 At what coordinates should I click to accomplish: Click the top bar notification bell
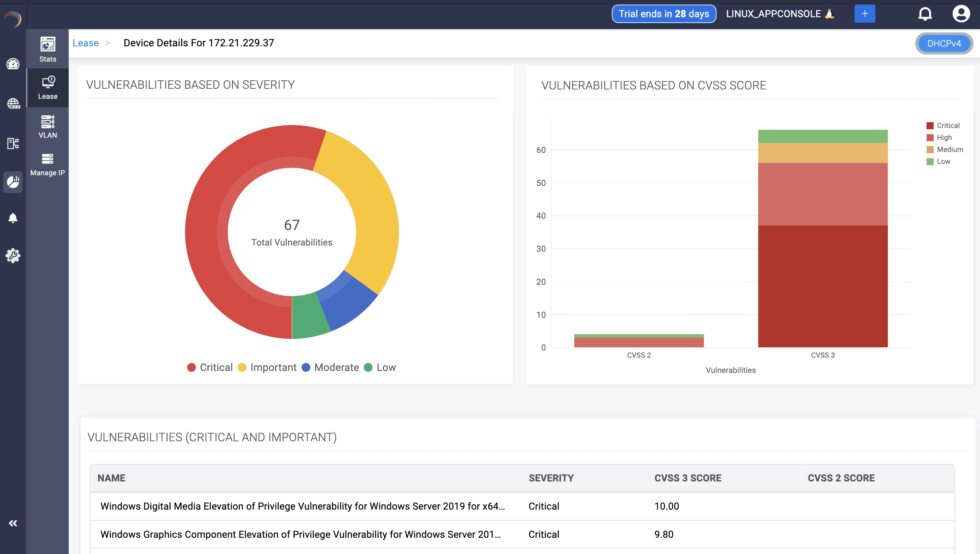coord(925,14)
